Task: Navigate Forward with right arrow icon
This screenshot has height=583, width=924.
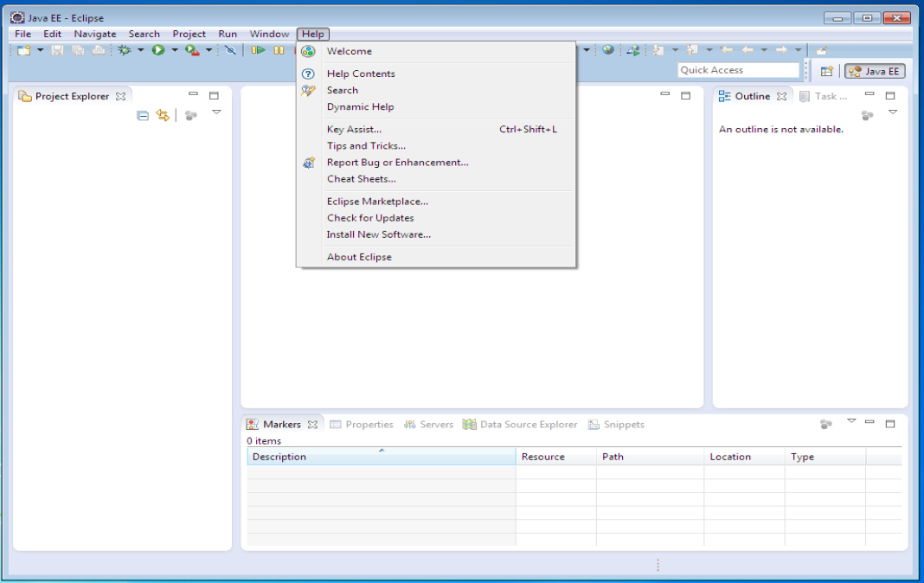Action: tap(781, 51)
